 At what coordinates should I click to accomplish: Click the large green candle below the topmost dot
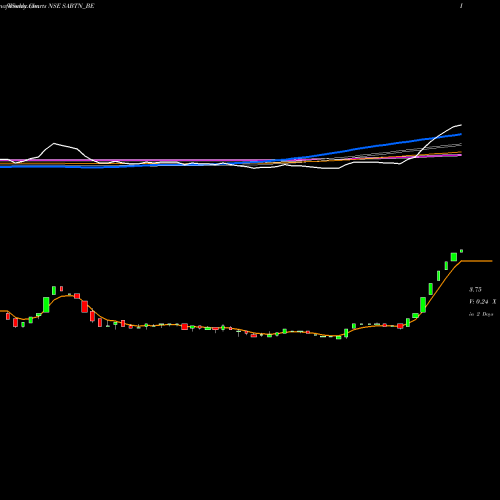point(454,257)
